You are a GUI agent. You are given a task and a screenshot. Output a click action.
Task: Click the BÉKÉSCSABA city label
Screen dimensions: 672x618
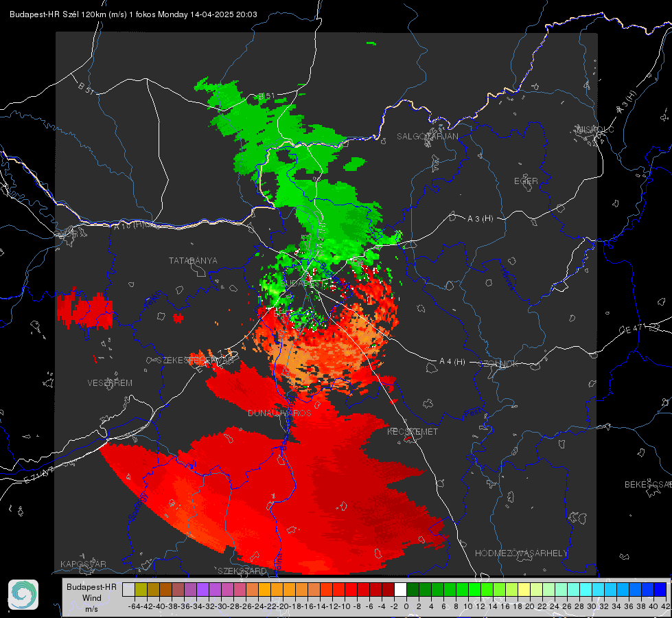(x=648, y=484)
